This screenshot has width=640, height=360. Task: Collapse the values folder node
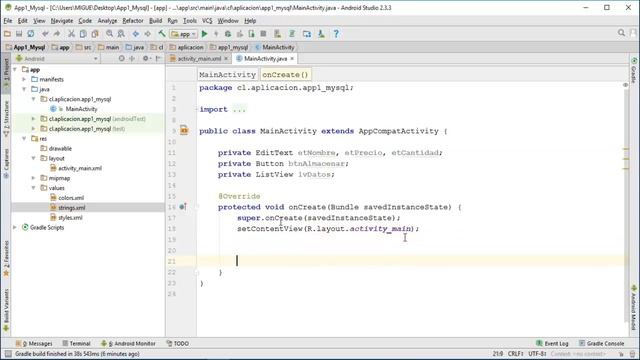(x=33, y=188)
